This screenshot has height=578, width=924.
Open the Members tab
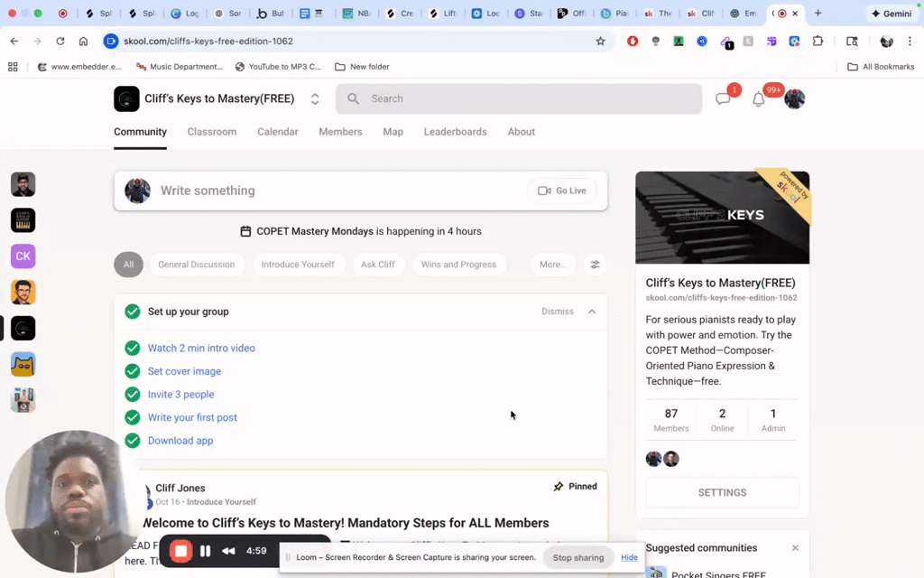[x=340, y=132]
